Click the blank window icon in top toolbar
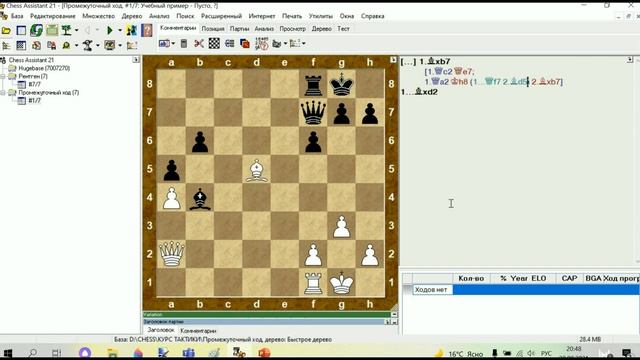The height and width of the screenshot is (360, 640). click(21, 31)
